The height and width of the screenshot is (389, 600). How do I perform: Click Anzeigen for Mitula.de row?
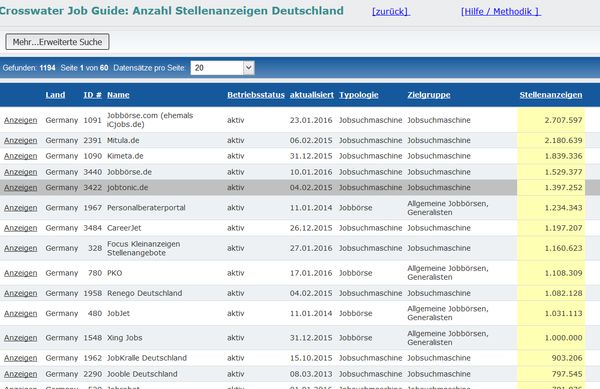pyautogui.click(x=21, y=140)
